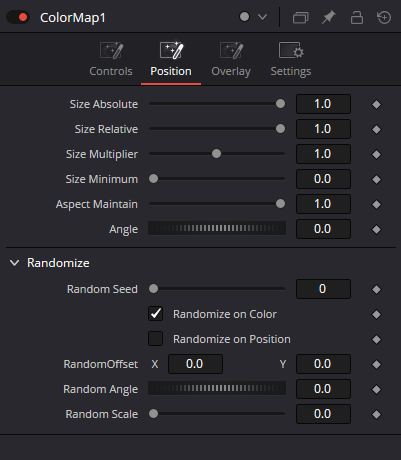This screenshot has width=401, height=460.
Task: Click the Aspect Maintain label
Action: (x=97, y=204)
